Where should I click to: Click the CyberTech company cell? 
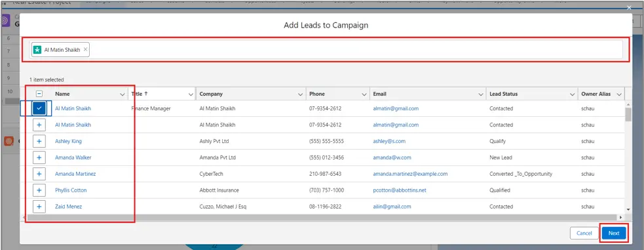(211, 174)
